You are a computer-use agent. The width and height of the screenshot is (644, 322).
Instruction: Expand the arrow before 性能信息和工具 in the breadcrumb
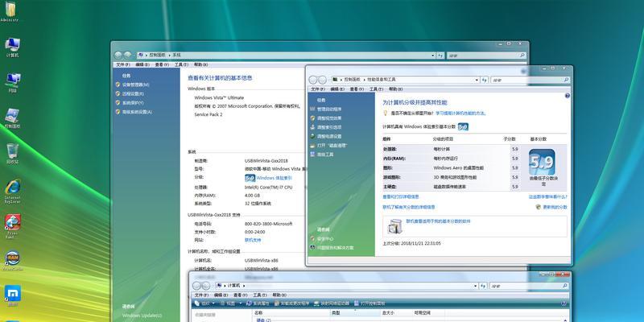click(x=364, y=80)
